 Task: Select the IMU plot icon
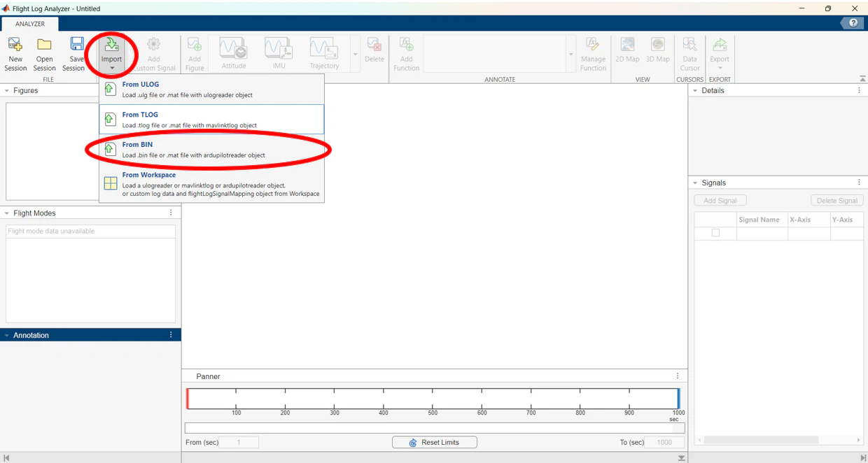[x=279, y=48]
